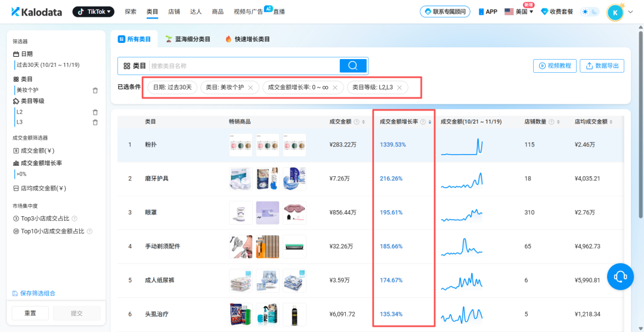Click help icon next to Top3小店成交占比

pyautogui.click(x=75, y=219)
